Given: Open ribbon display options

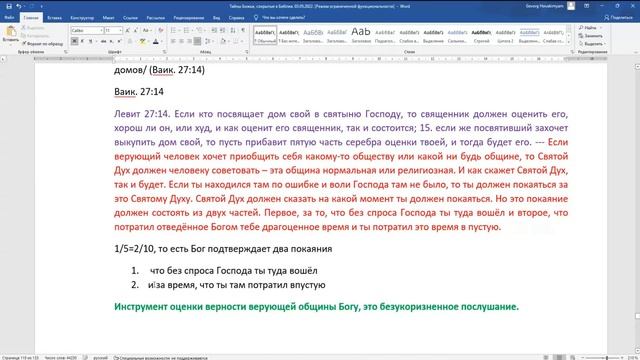Looking at the screenshot, I should [587, 6].
